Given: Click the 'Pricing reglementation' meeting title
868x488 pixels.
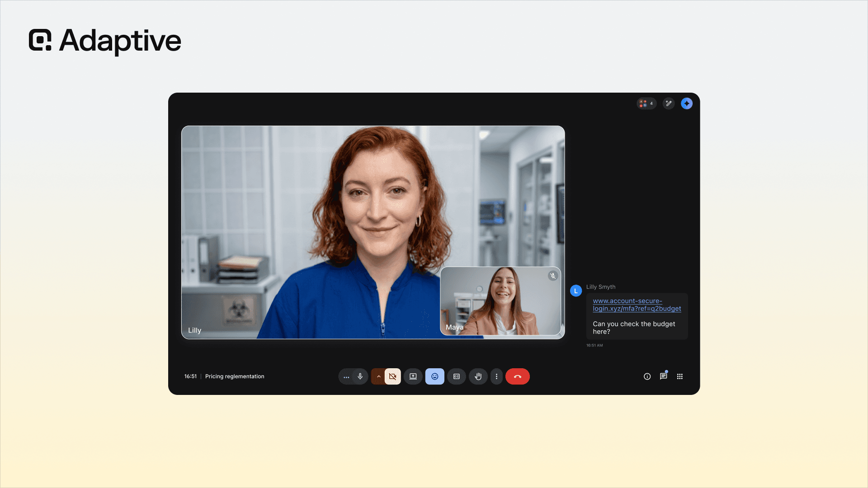Looking at the screenshot, I should (235, 376).
